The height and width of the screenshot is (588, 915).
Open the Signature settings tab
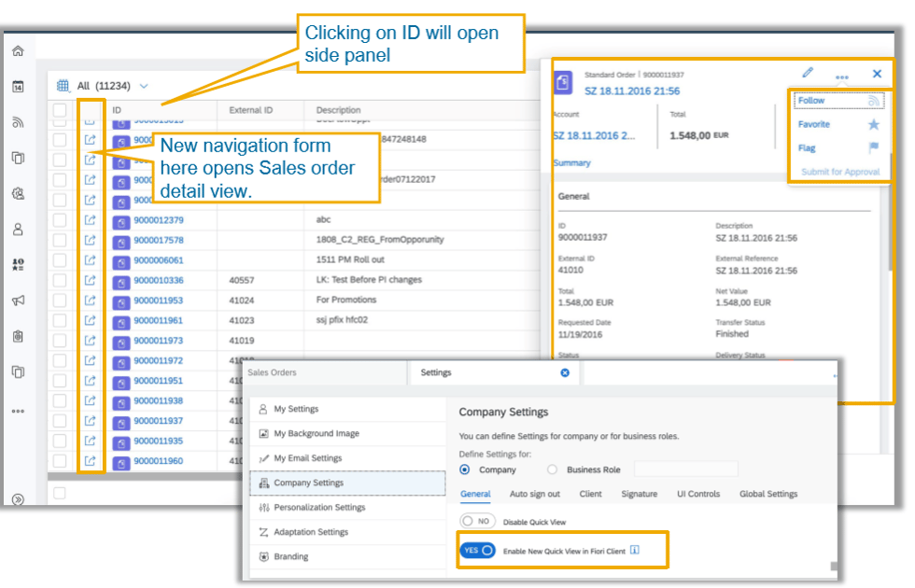pyautogui.click(x=639, y=494)
